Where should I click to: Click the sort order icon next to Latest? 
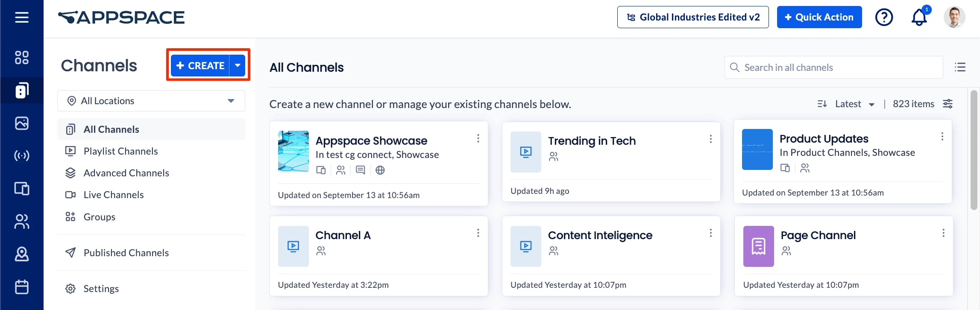point(822,104)
